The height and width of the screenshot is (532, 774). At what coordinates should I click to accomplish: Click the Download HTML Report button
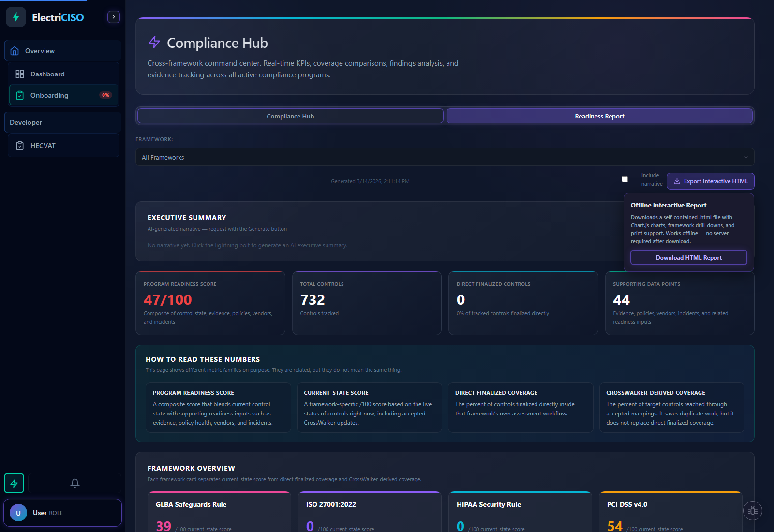click(x=688, y=257)
